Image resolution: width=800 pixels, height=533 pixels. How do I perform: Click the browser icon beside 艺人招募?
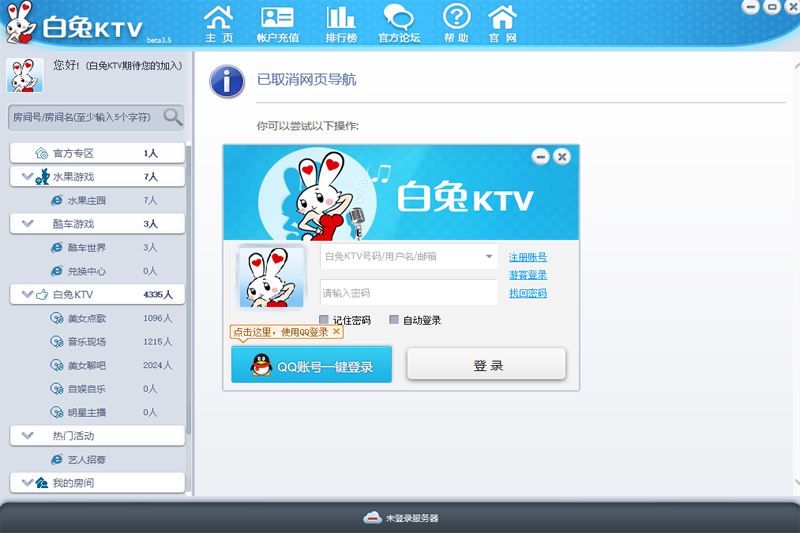point(57,460)
